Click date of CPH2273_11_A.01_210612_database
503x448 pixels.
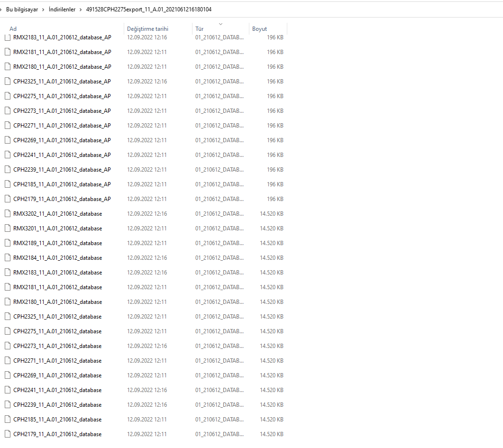click(x=147, y=346)
